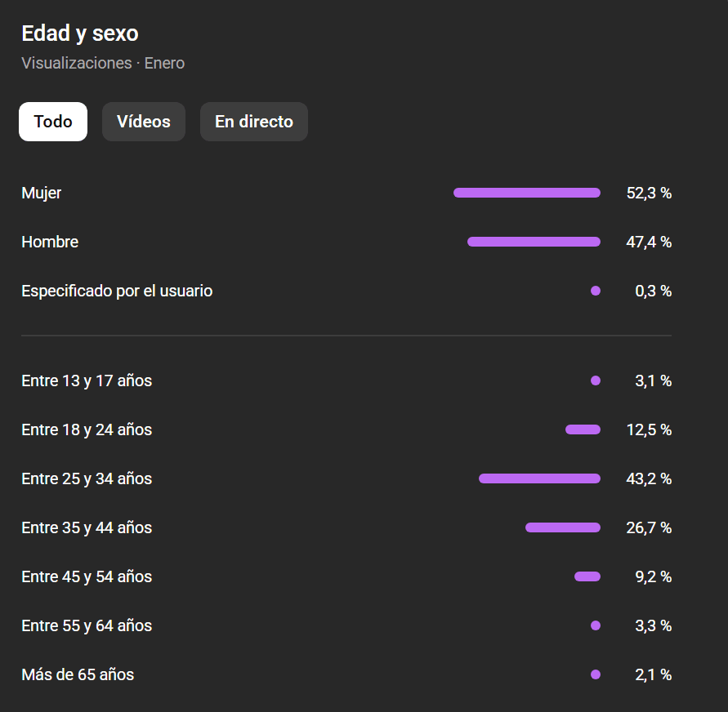Click the Entre 25 y 34 años bar
728x712 pixels.
539,478
